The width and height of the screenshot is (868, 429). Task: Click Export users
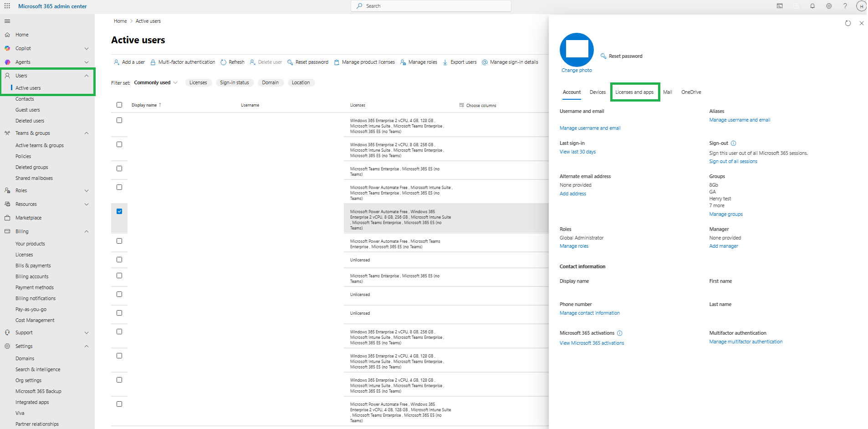460,62
